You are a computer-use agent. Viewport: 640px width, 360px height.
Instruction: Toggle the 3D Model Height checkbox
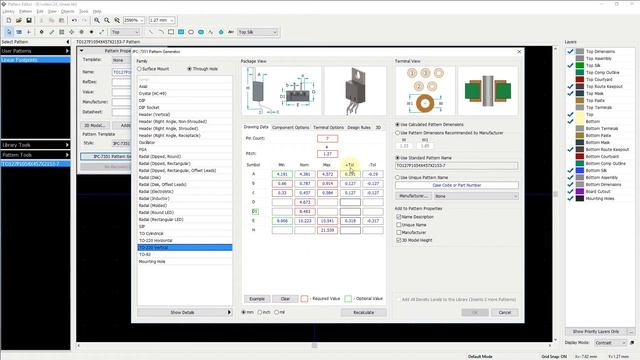[x=399, y=240]
